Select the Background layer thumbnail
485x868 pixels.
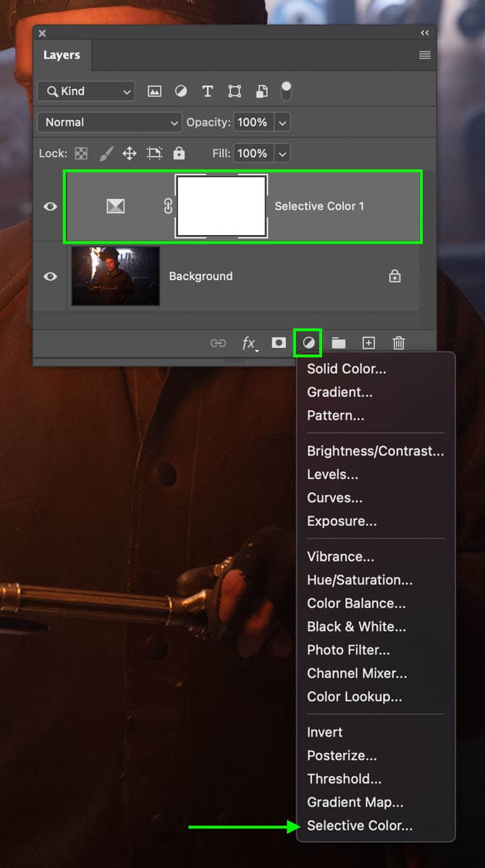tap(116, 276)
